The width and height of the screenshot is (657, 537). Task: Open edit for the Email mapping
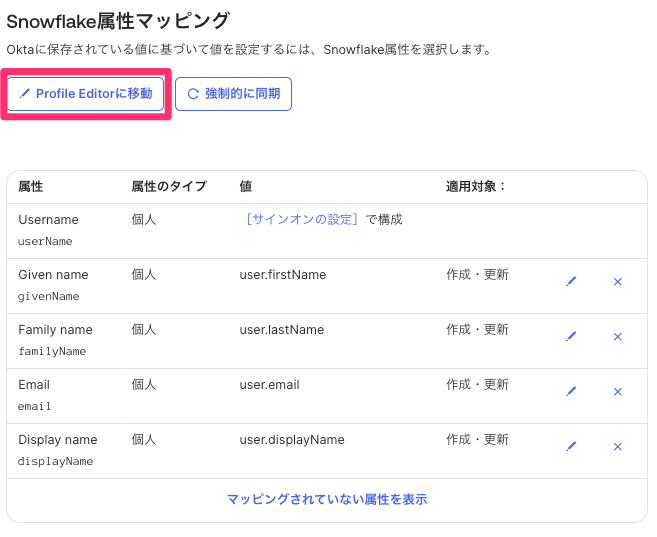pyautogui.click(x=571, y=392)
